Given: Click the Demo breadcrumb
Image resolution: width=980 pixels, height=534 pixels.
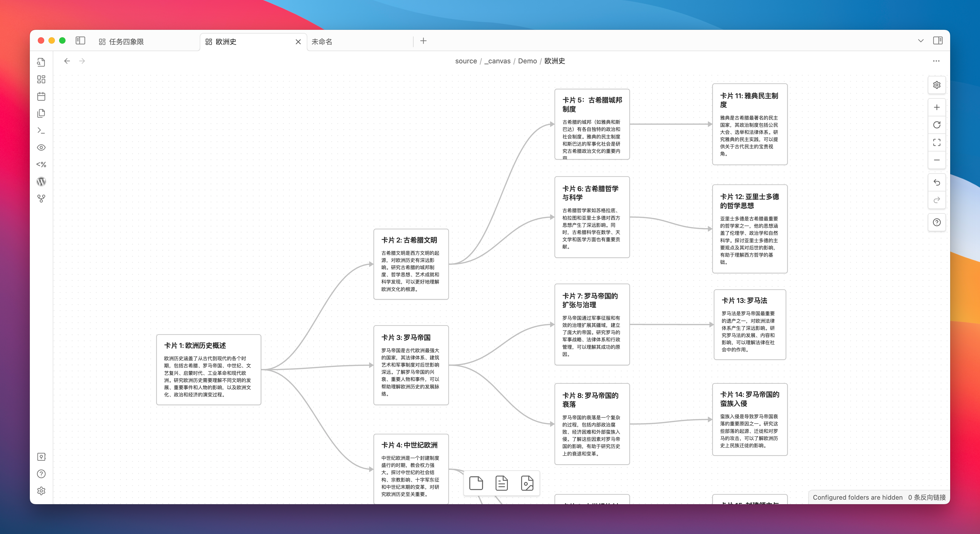Looking at the screenshot, I should pyautogui.click(x=527, y=61).
